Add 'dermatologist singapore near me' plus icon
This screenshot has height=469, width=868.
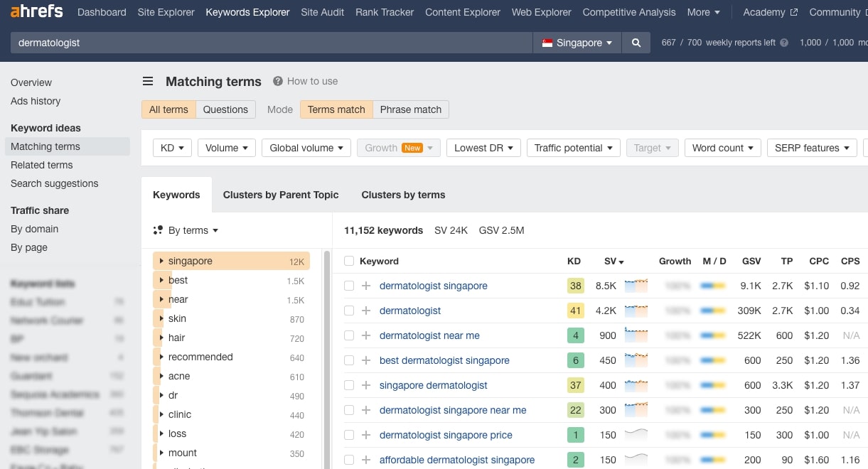[366, 410]
